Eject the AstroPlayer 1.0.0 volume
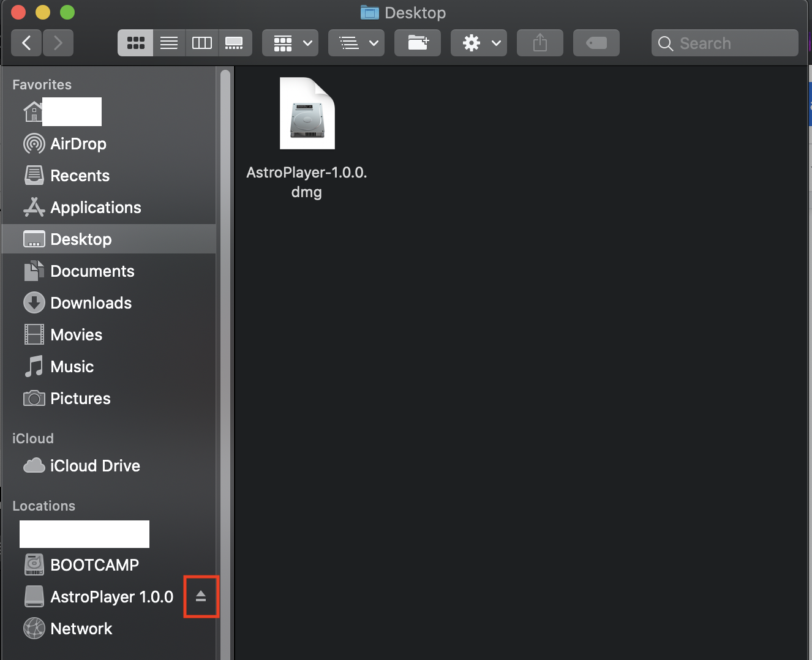Image resolution: width=812 pixels, height=660 pixels. click(201, 596)
